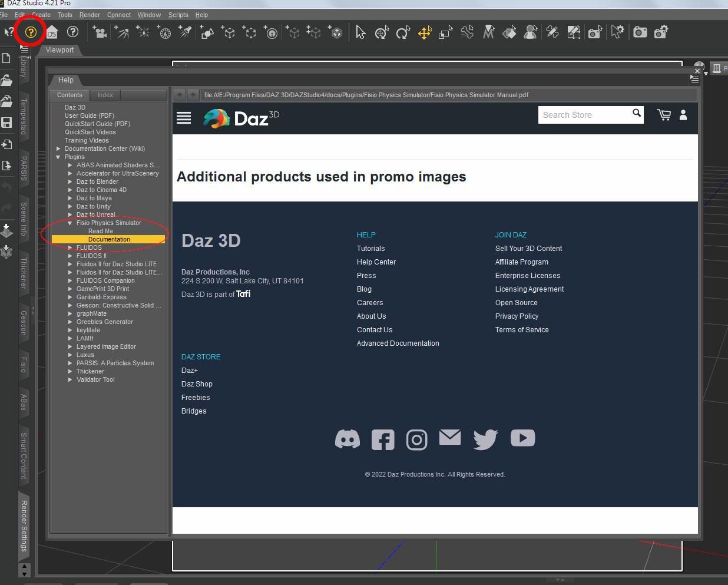Open Sell Your 3D Content link
The image size is (728, 585).
tap(528, 249)
